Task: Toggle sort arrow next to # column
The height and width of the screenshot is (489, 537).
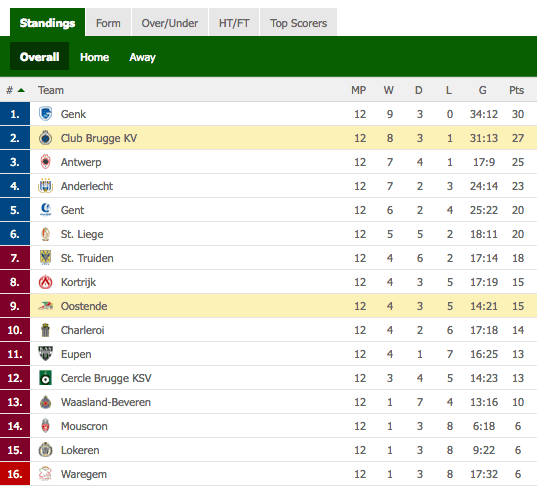Action: click(x=21, y=90)
